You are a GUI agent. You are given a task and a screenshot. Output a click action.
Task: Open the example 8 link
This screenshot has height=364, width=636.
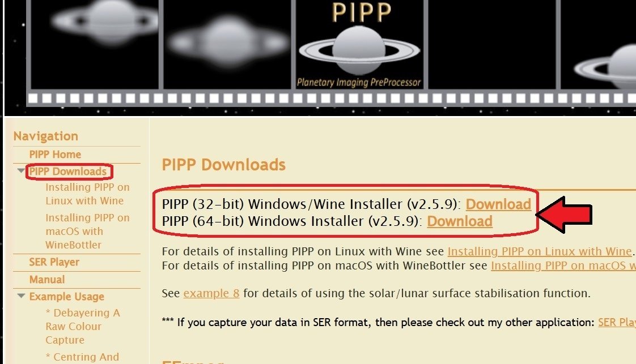[x=211, y=293]
